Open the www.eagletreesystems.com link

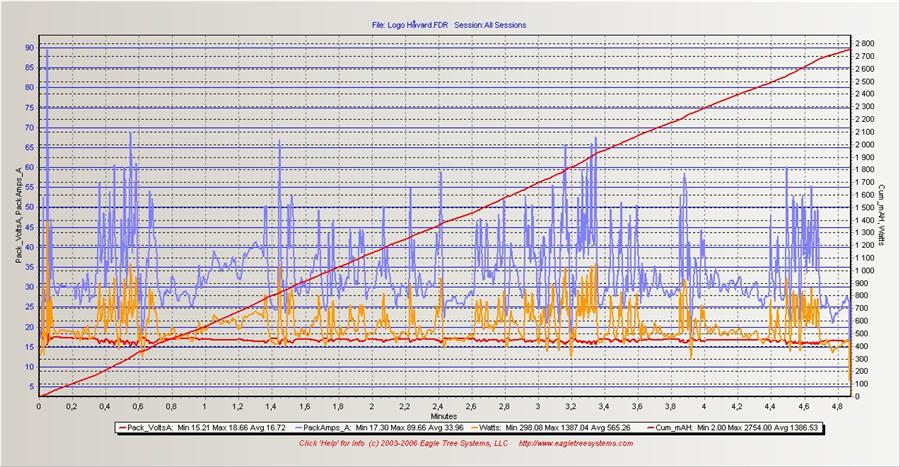(x=573, y=442)
